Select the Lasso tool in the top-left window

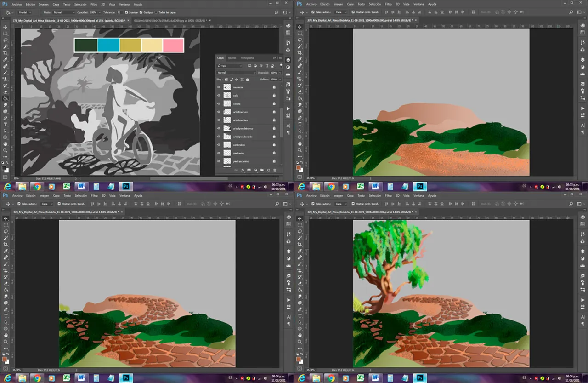(x=6, y=40)
